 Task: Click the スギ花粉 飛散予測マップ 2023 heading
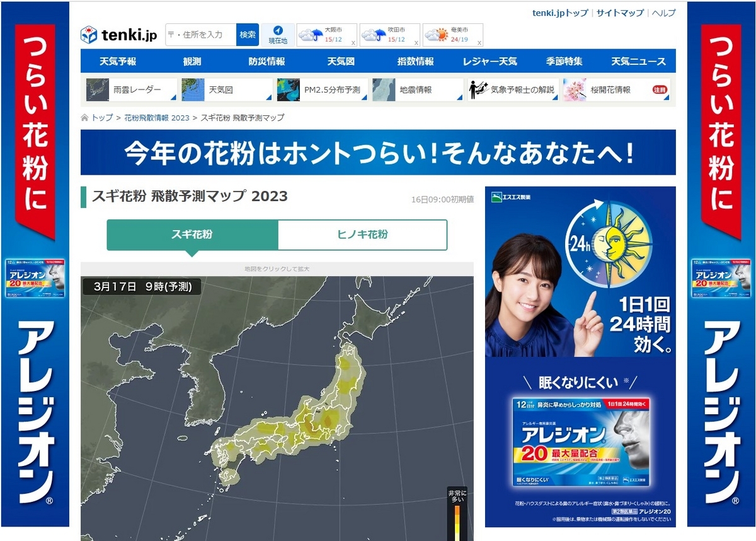(x=190, y=196)
